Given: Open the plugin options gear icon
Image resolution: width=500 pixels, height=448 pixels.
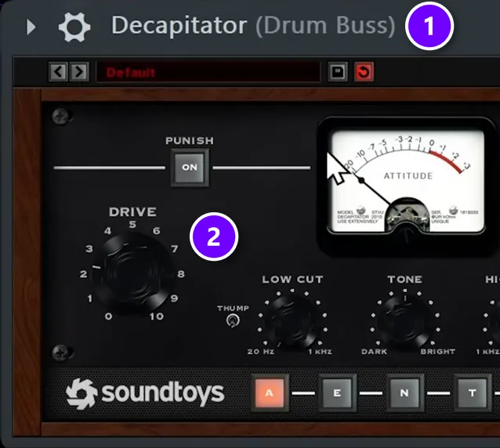Looking at the screenshot, I should [74, 27].
